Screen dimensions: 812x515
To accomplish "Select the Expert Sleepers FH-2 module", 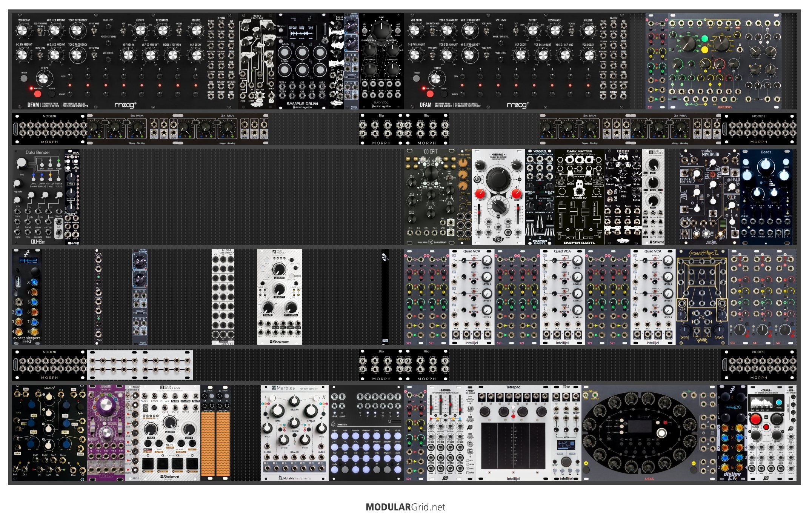I will [x=27, y=297].
